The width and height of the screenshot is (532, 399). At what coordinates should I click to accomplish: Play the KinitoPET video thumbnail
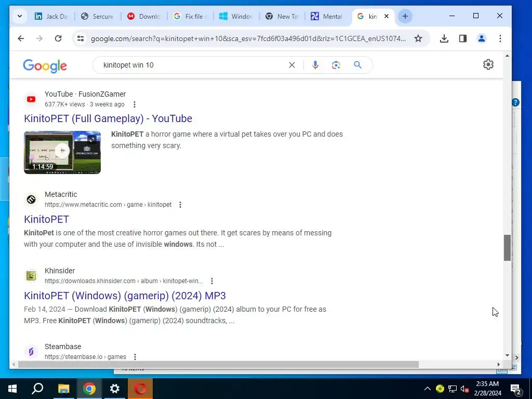point(62,152)
